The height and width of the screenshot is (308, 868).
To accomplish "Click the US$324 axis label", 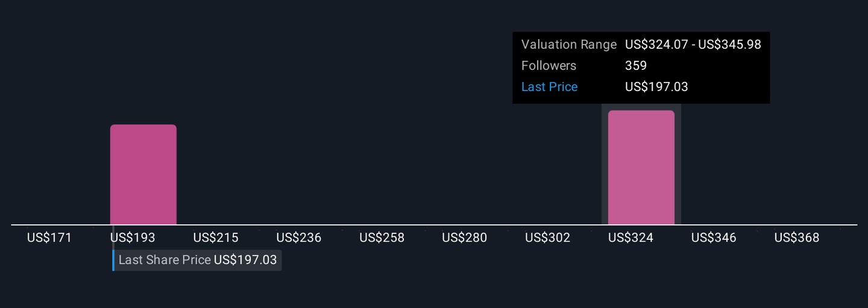I will click(x=631, y=237).
